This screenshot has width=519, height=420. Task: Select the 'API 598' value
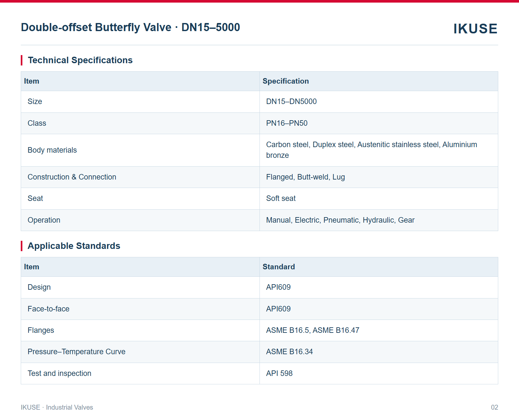tap(279, 373)
